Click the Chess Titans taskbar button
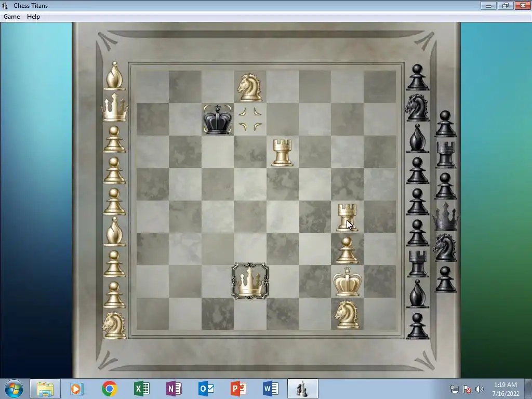Viewport: 532px width, 399px height. click(303, 389)
